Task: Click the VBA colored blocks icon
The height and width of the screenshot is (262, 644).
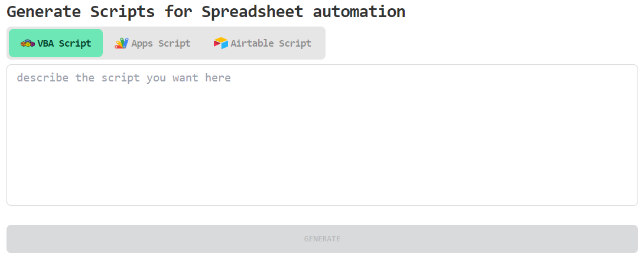Action: pos(27,43)
